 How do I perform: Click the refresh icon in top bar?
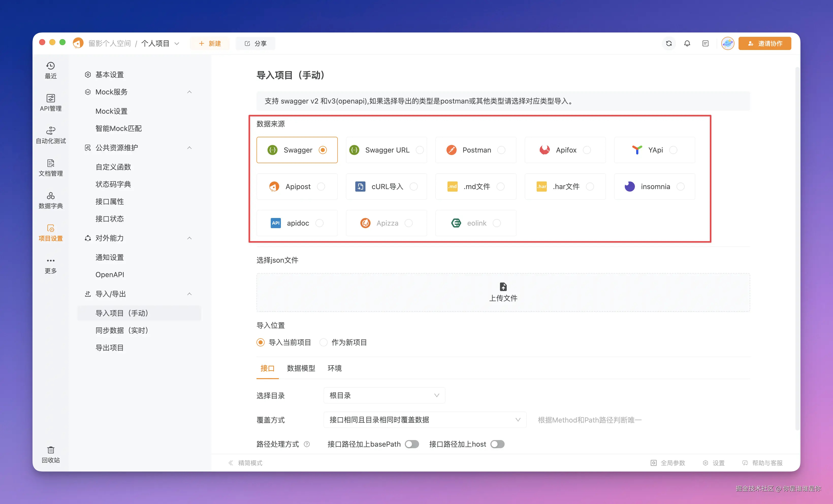point(668,43)
